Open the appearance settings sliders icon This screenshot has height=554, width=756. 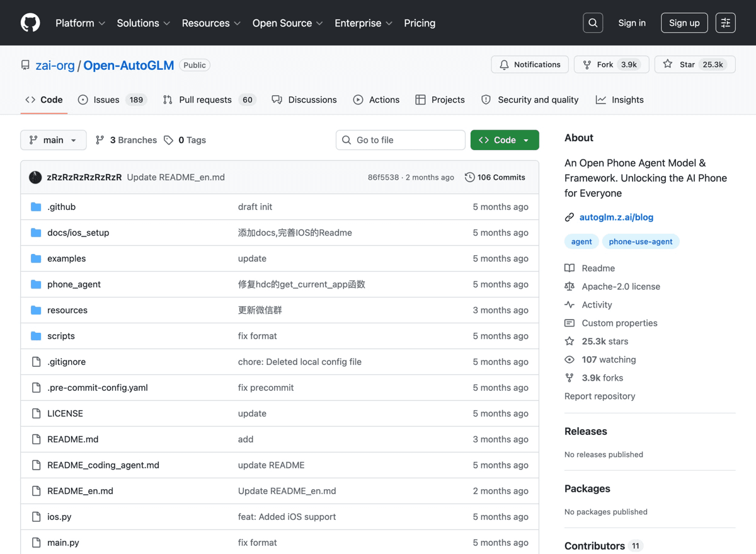pos(725,23)
